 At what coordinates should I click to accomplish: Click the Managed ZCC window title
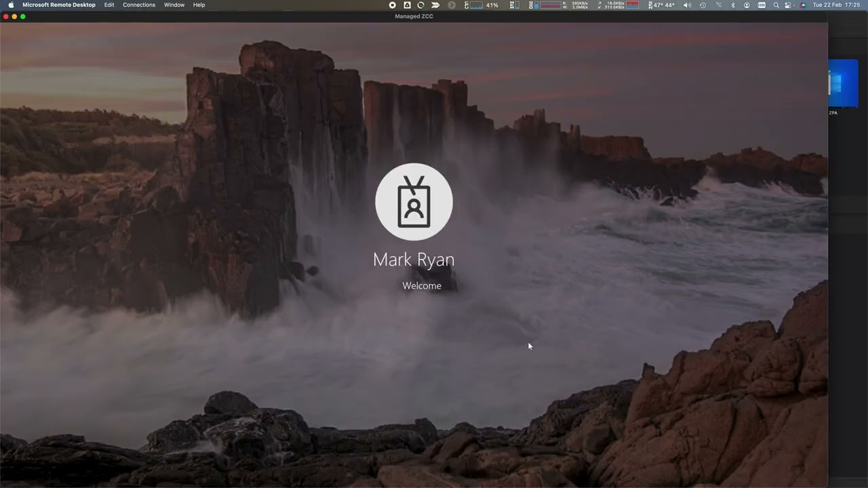[414, 16]
